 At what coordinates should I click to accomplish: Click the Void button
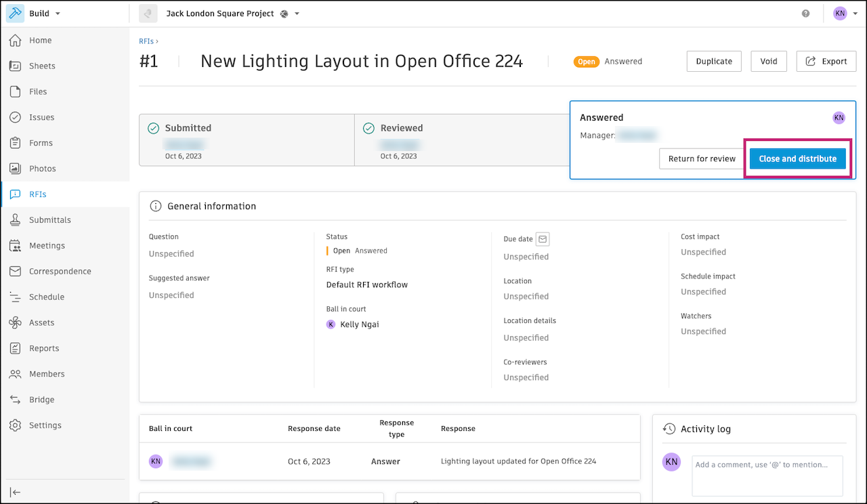point(769,61)
